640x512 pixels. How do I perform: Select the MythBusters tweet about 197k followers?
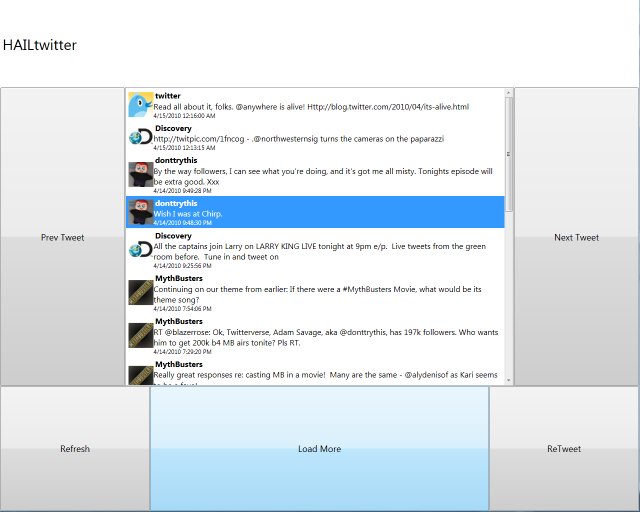320,338
